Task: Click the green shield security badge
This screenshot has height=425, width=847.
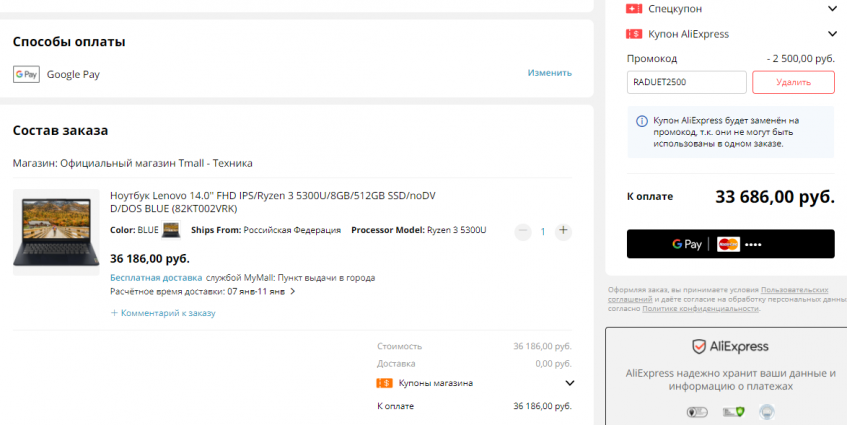Action: point(734,413)
